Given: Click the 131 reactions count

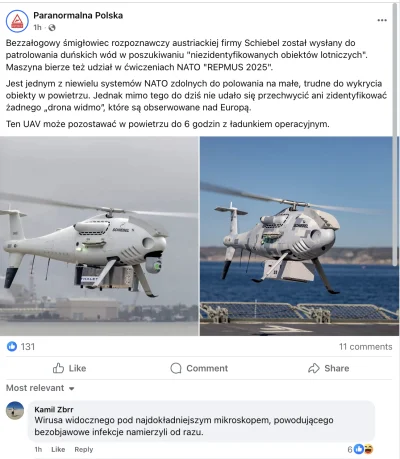Looking at the screenshot, I should click(x=28, y=347).
